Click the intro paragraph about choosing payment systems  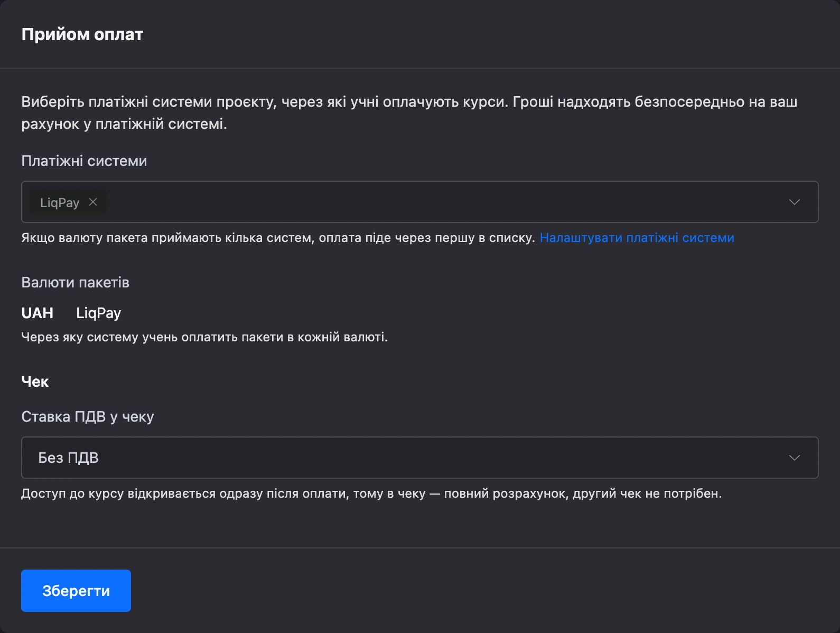409,113
